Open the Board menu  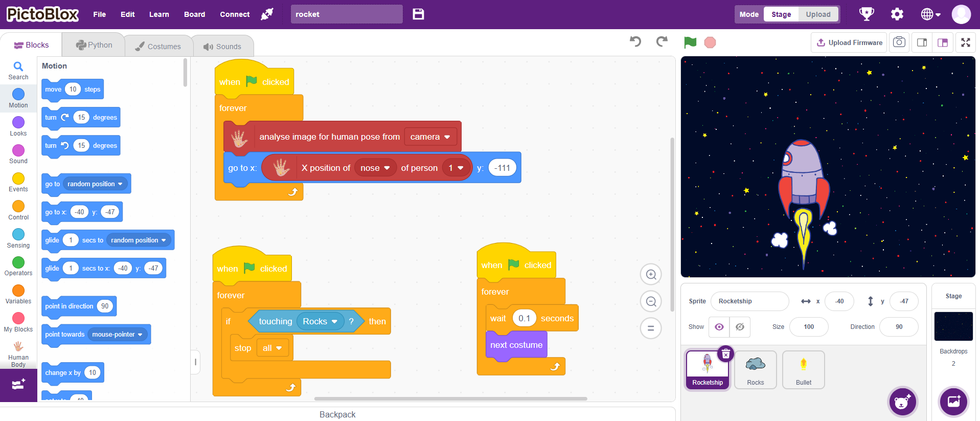point(195,14)
